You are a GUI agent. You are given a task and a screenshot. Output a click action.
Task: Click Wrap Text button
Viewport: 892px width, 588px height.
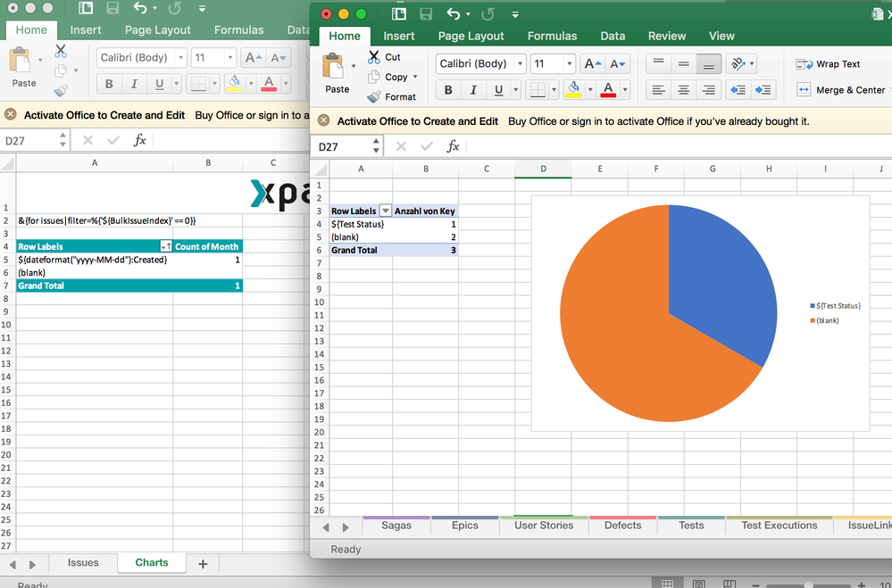[x=828, y=64]
